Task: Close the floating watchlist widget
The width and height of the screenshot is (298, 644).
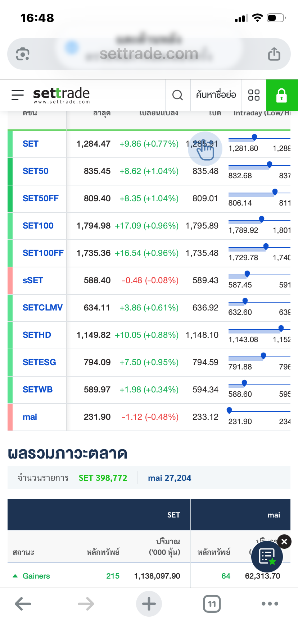Action: (x=284, y=542)
